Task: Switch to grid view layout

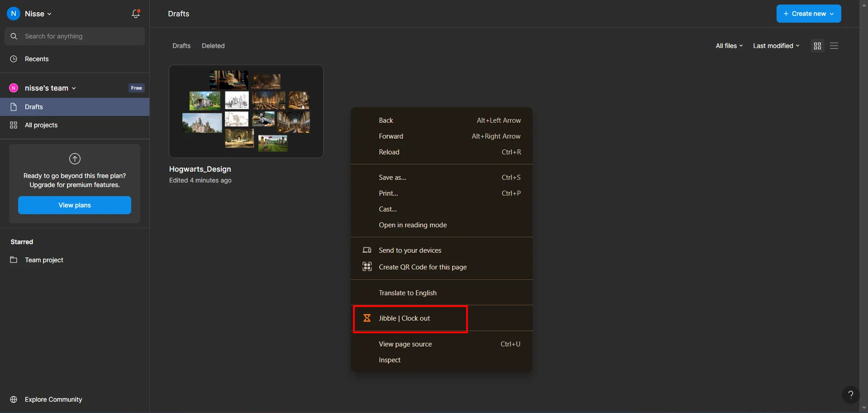Action: [x=817, y=46]
